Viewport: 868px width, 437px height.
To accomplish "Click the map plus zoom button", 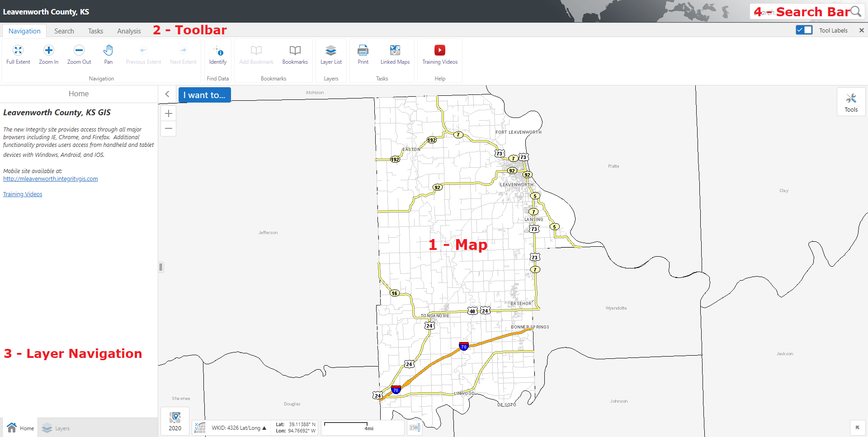I will pyautogui.click(x=169, y=113).
